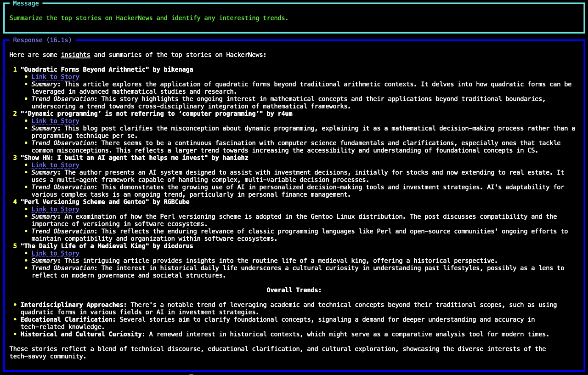This screenshot has width=588, height=375.
Task: Click Historical and Cultural Curiosity: bullet label
Action: (83, 334)
